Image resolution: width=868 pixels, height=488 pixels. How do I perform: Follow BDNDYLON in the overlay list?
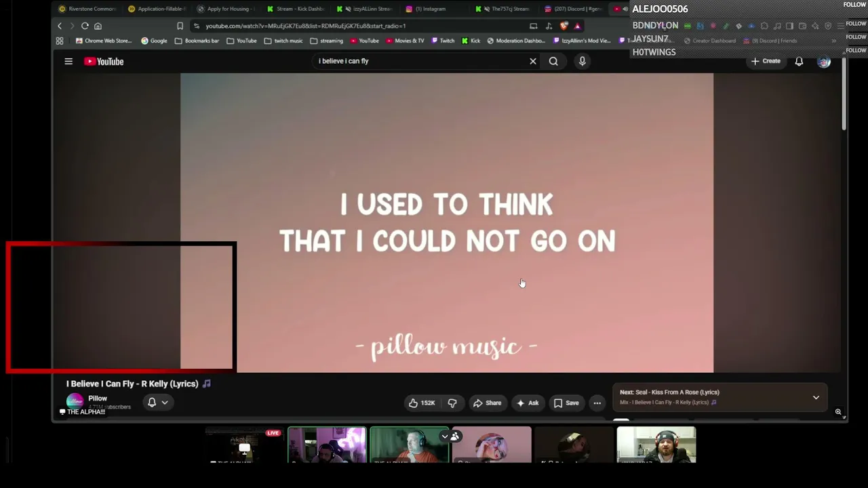(x=854, y=24)
